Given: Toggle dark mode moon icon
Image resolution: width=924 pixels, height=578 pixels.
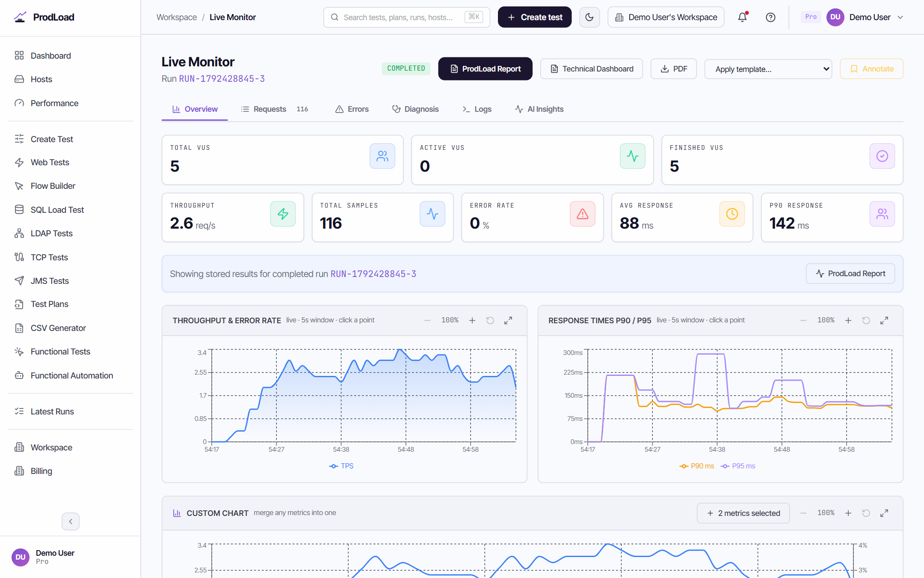Looking at the screenshot, I should click(589, 17).
